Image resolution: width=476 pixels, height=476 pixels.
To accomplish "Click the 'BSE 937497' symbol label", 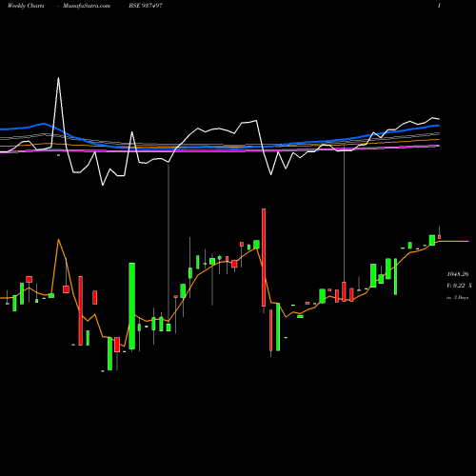I will (146, 6).
